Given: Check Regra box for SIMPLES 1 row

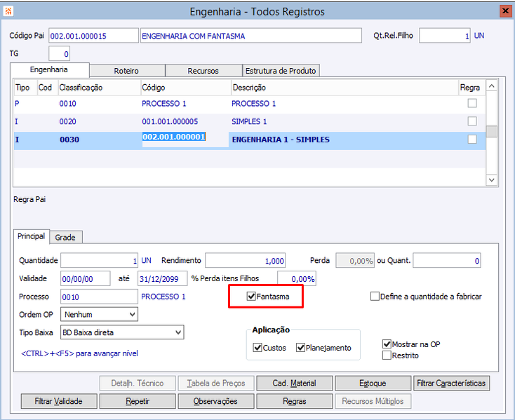Looking at the screenshot, I should tap(472, 121).
